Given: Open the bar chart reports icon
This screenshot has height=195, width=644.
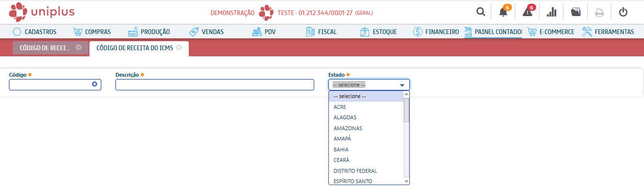Looking at the screenshot, I should point(552,12).
